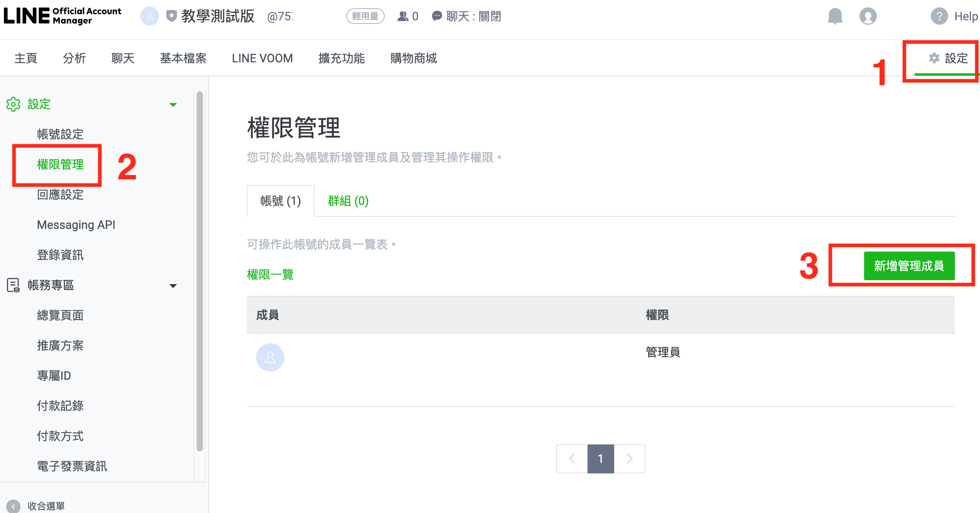
Task: Click the 聊天:關閉 chat bubble icon
Action: (436, 16)
